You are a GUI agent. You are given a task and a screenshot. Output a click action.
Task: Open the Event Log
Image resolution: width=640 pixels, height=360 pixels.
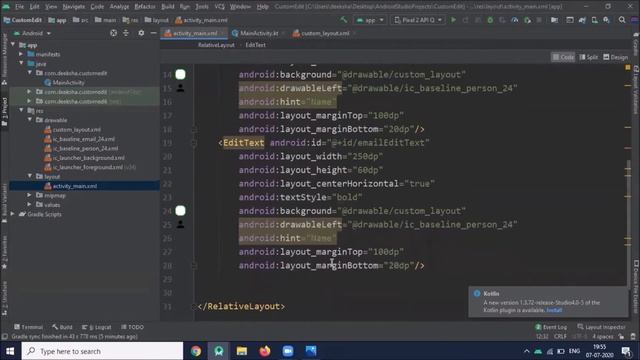point(551,327)
